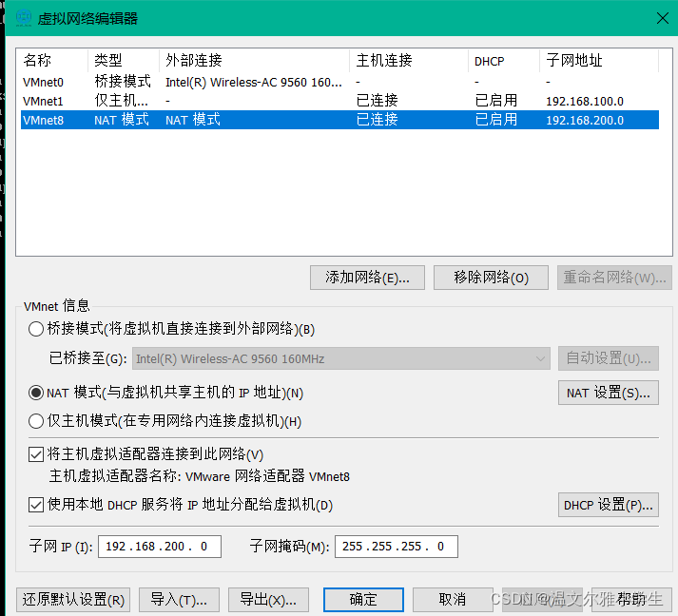Click the 导出(X)... button
The height and width of the screenshot is (616, 678).
tap(268, 600)
